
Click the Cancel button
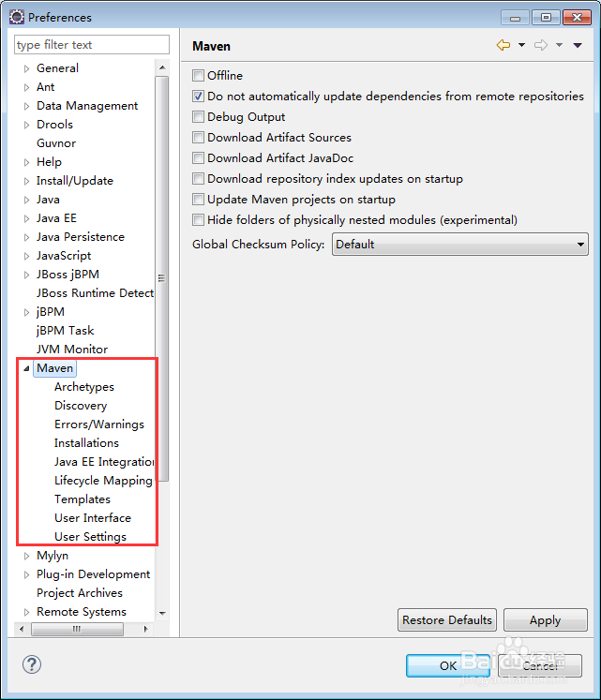pos(540,665)
